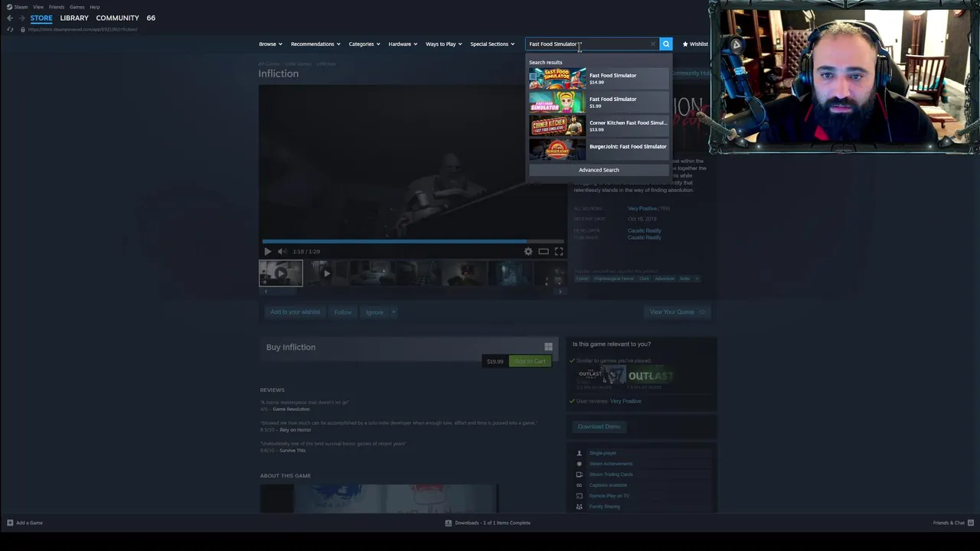The image size is (980, 551).
Task: Expand the Hardware dropdown
Action: 403,44
